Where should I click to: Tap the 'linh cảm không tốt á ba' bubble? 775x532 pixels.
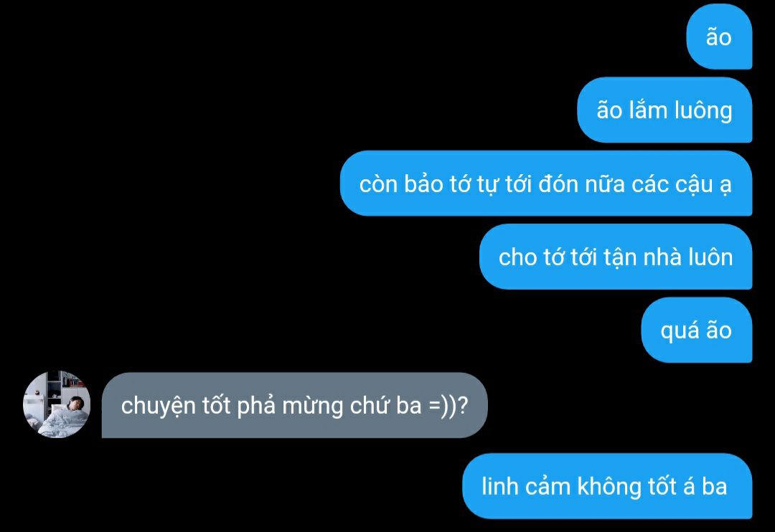pyautogui.click(x=607, y=486)
